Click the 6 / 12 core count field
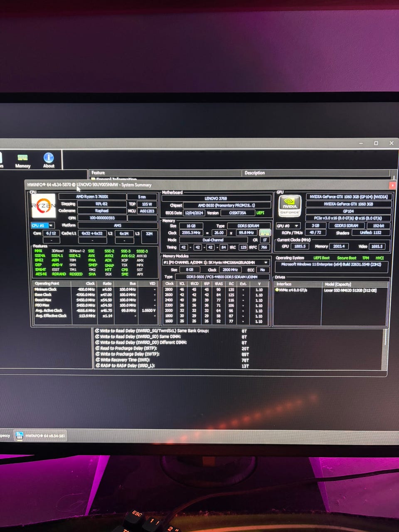The width and height of the screenshot is (399, 532). pyautogui.click(x=51, y=233)
